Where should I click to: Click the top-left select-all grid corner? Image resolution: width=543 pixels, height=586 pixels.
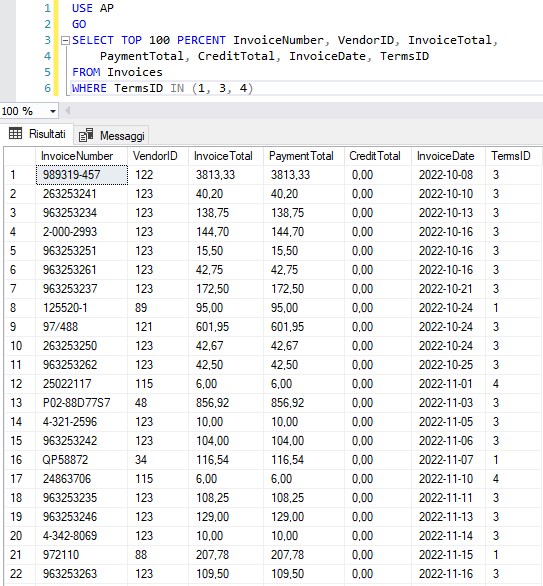(x=20, y=156)
